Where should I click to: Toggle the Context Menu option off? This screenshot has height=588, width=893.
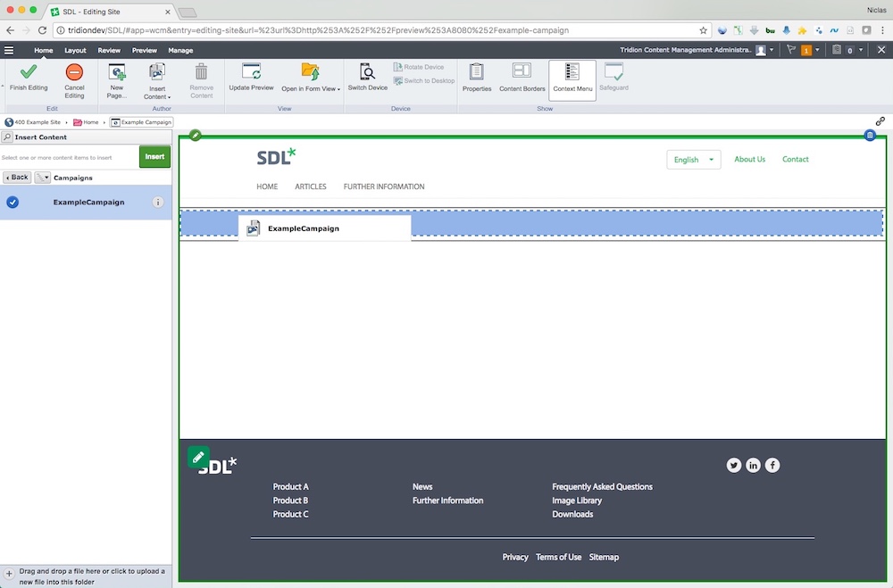click(572, 72)
